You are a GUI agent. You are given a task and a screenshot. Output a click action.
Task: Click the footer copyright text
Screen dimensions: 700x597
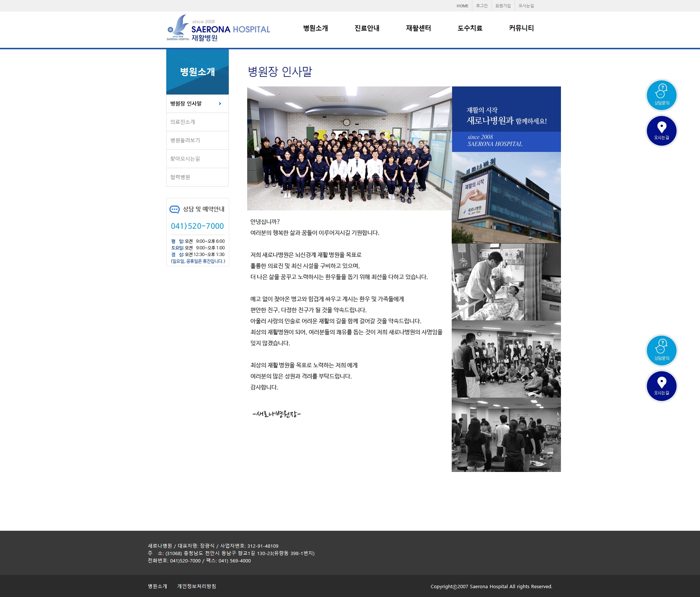491,587
